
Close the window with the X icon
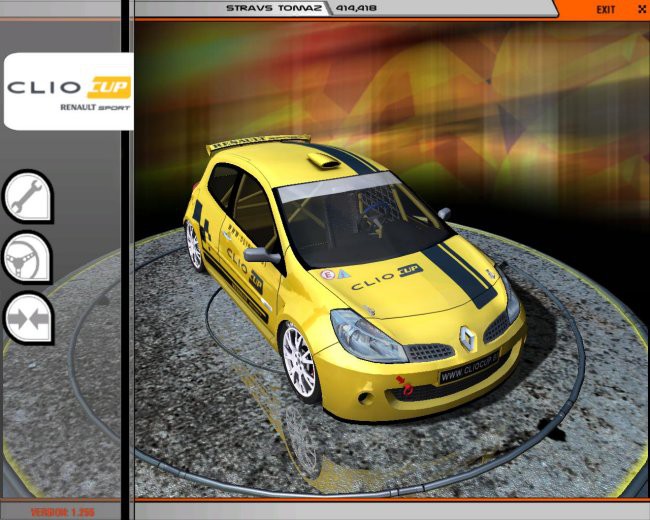[x=642, y=9]
